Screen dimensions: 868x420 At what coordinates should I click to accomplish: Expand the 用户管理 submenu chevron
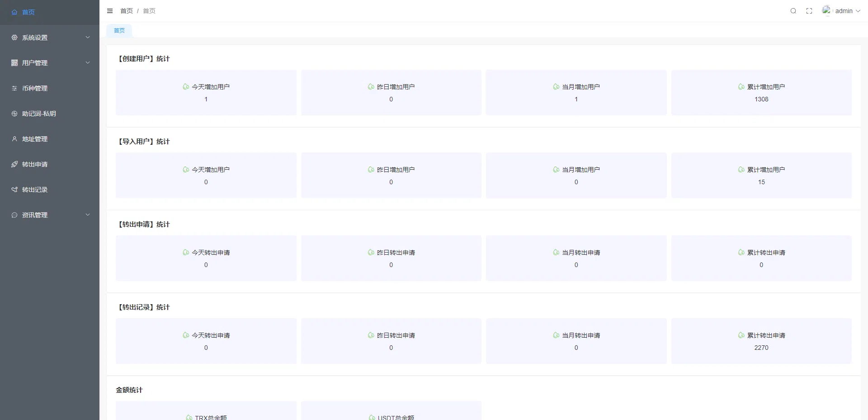click(x=88, y=63)
